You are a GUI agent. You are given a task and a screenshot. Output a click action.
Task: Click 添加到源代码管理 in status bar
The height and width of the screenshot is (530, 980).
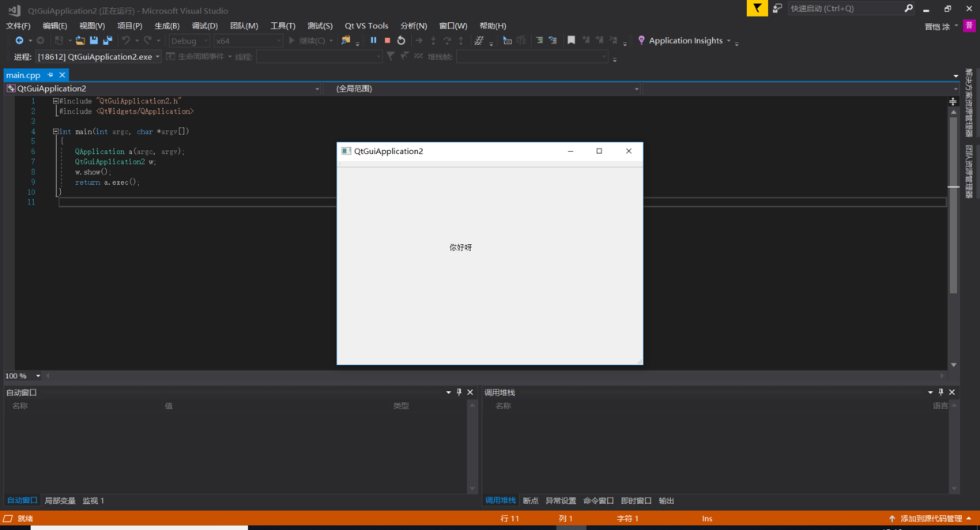[x=930, y=519]
